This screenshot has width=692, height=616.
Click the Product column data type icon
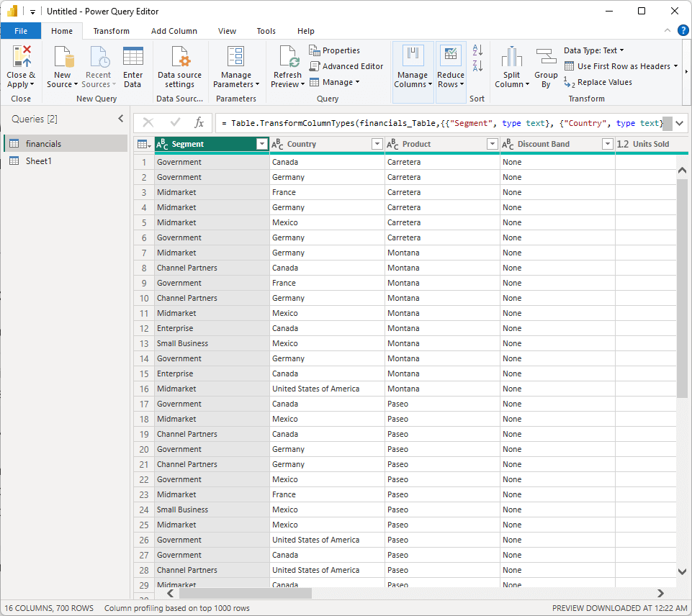click(x=392, y=144)
